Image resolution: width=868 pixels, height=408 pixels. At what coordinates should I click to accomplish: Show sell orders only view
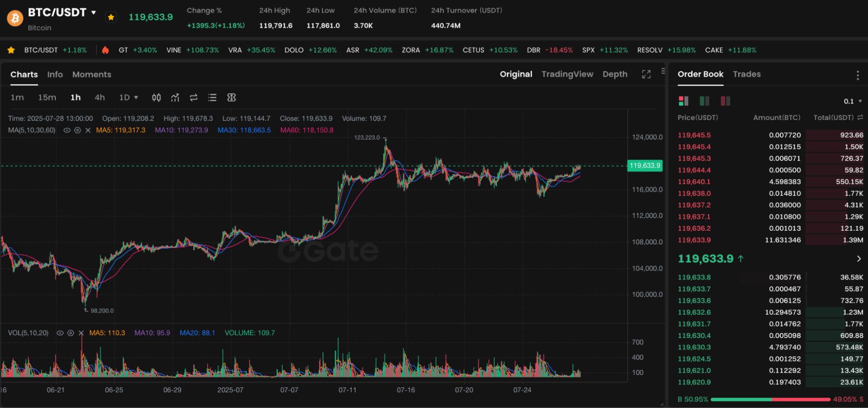[726, 101]
